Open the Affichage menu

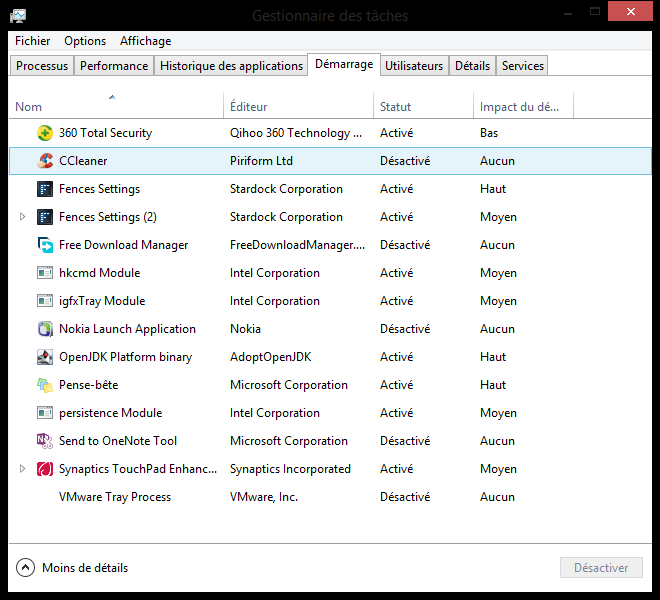pos(146,41)
